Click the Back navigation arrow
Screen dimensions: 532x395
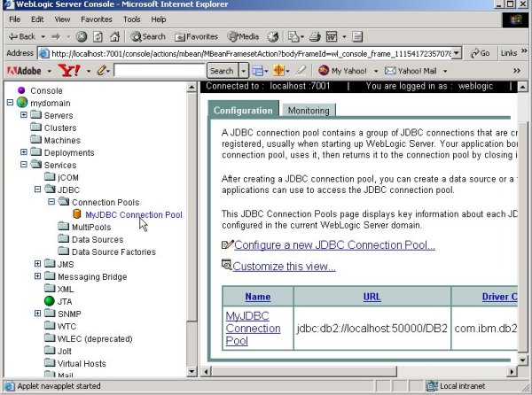pyautogui.click(x=22, y=36)
